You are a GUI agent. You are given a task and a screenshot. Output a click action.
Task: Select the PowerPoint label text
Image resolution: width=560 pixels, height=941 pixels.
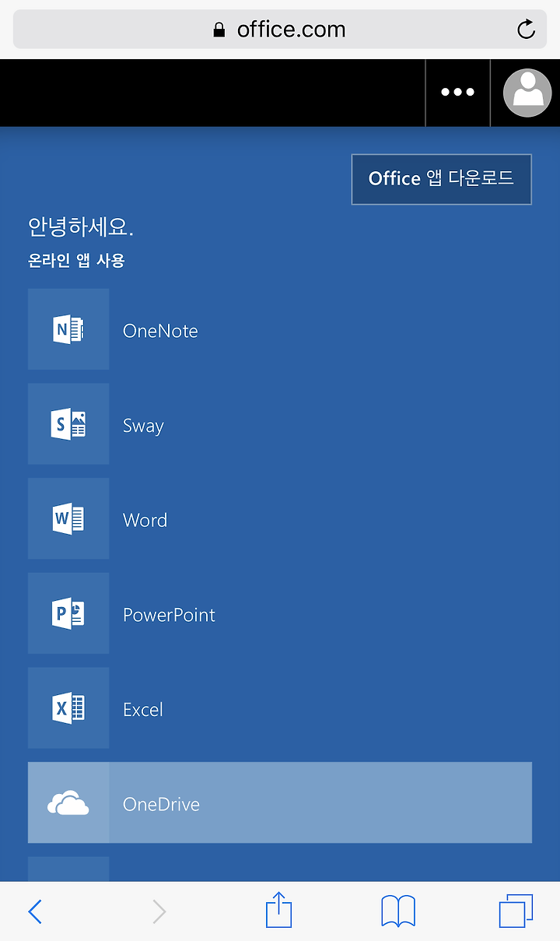click(x=169, y=615)
